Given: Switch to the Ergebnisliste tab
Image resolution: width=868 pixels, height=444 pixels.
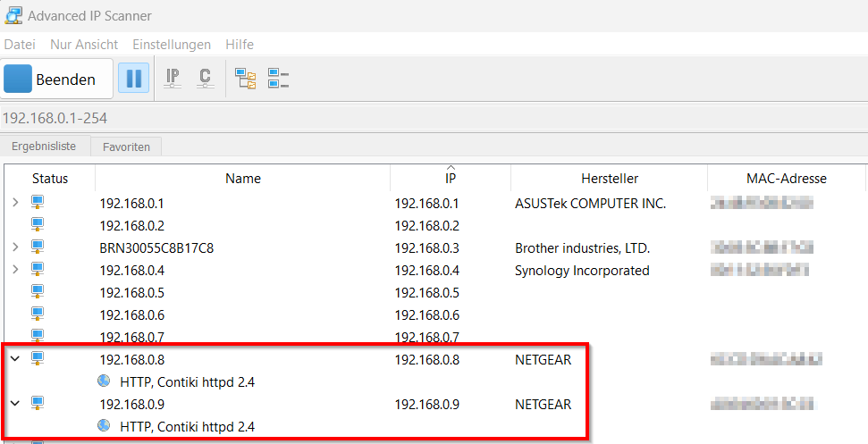Looking at the screenshot, I should (x=44, y=147).
